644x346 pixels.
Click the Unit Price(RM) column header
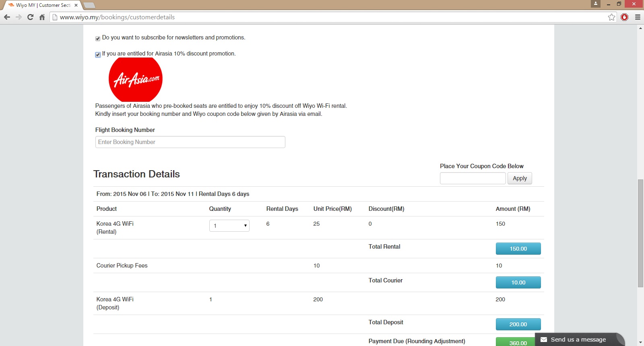332,209
